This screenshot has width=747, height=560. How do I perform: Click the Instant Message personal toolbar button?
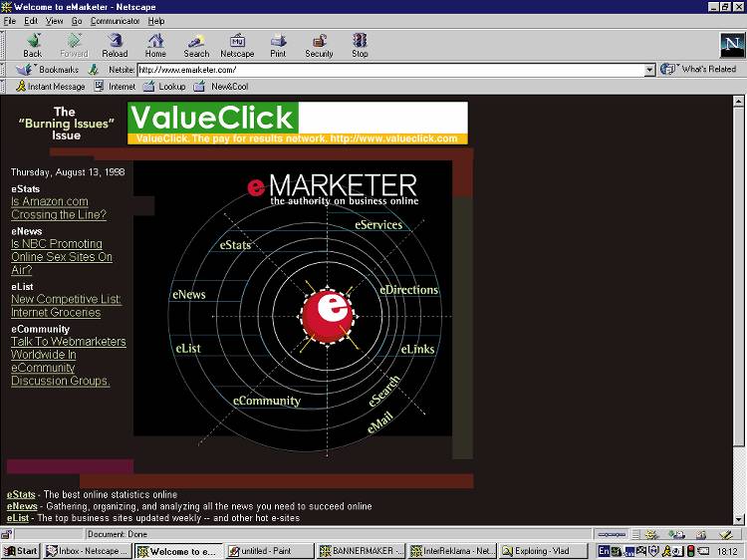[x=51, y=87]
